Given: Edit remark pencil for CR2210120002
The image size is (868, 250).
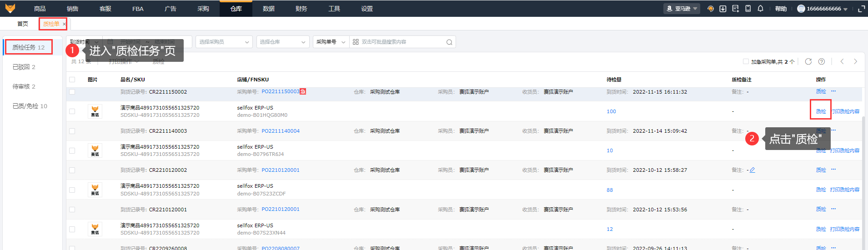Looking at the screenshot, I should pyautogui.click(x=752, y=170).
